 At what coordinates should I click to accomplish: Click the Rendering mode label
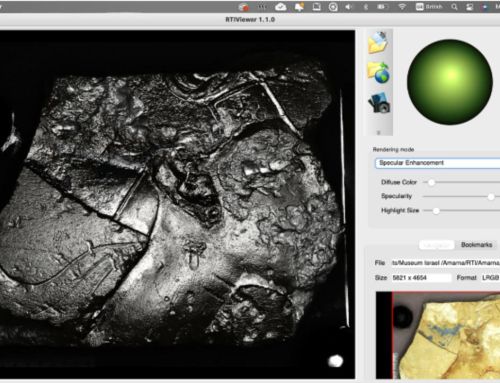click(x=393, y=149)
